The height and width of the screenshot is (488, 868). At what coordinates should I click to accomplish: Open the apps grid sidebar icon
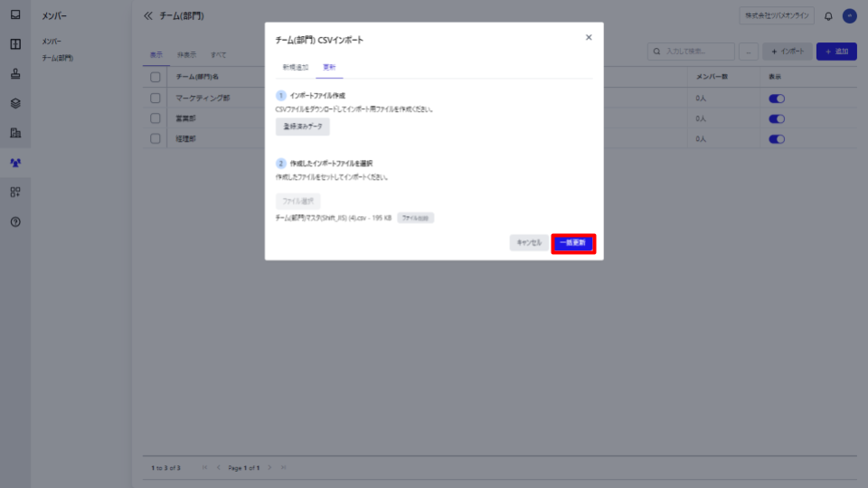pos(15,192)
